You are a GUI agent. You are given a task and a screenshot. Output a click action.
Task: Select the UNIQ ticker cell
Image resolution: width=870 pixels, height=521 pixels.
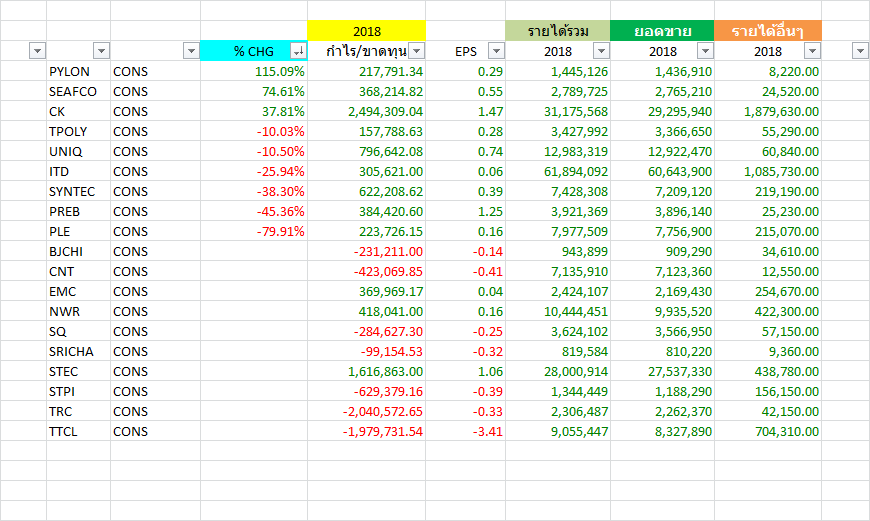[78, 151]
